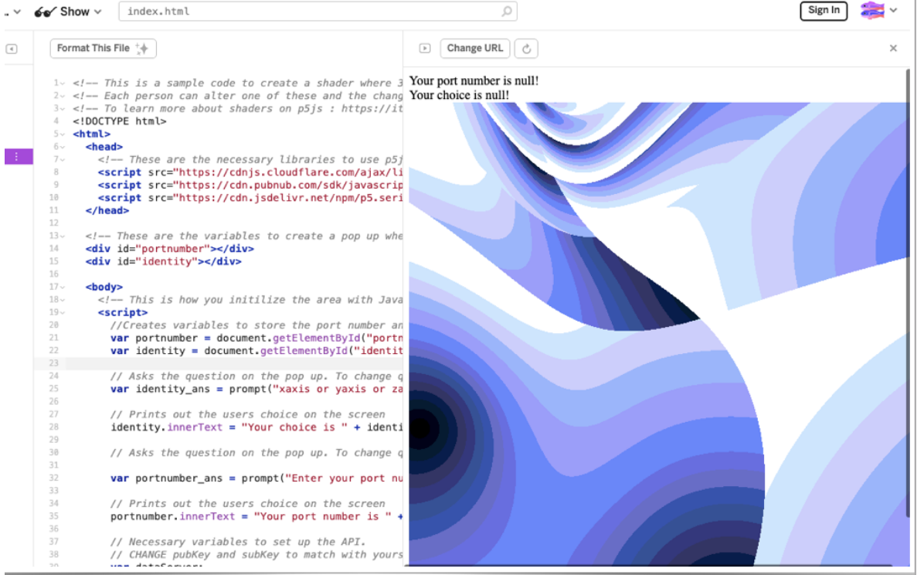Click "Your port number is null!" text in preview

[x=474, y=81]
